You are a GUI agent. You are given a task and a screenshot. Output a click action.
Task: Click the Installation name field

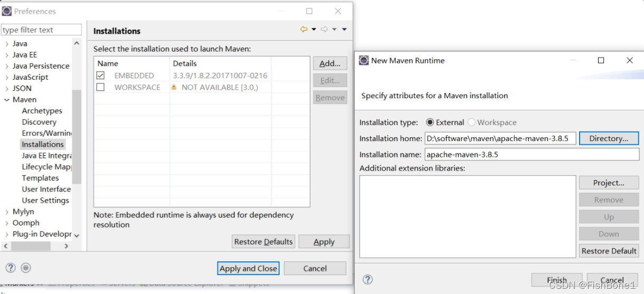coord(532,155)
